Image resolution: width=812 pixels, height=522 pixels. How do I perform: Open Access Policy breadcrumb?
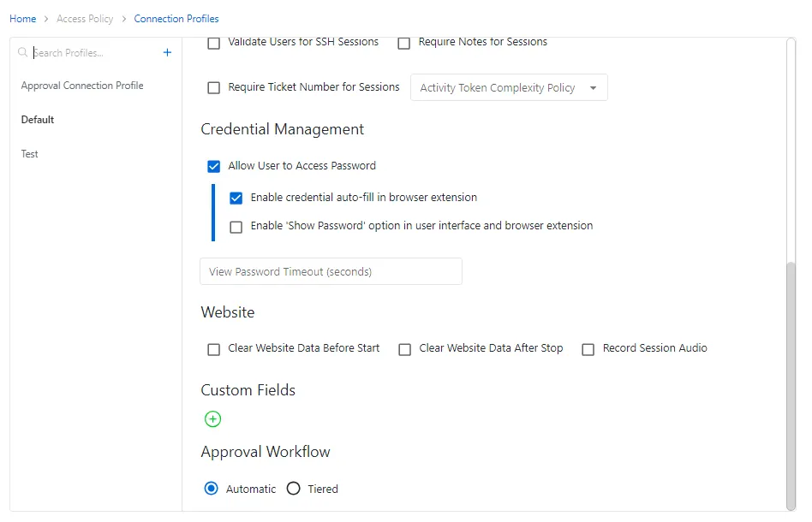pos(85,19)
